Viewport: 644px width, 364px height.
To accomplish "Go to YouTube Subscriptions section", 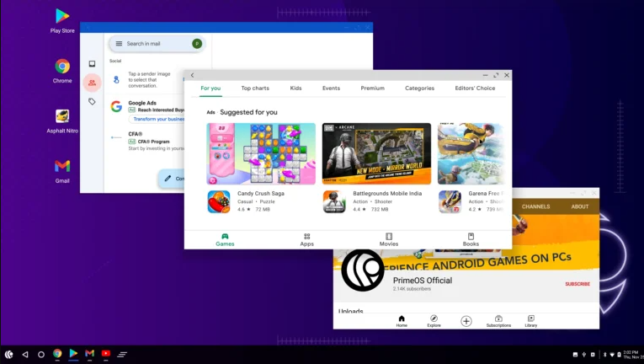I will (498, 319).
